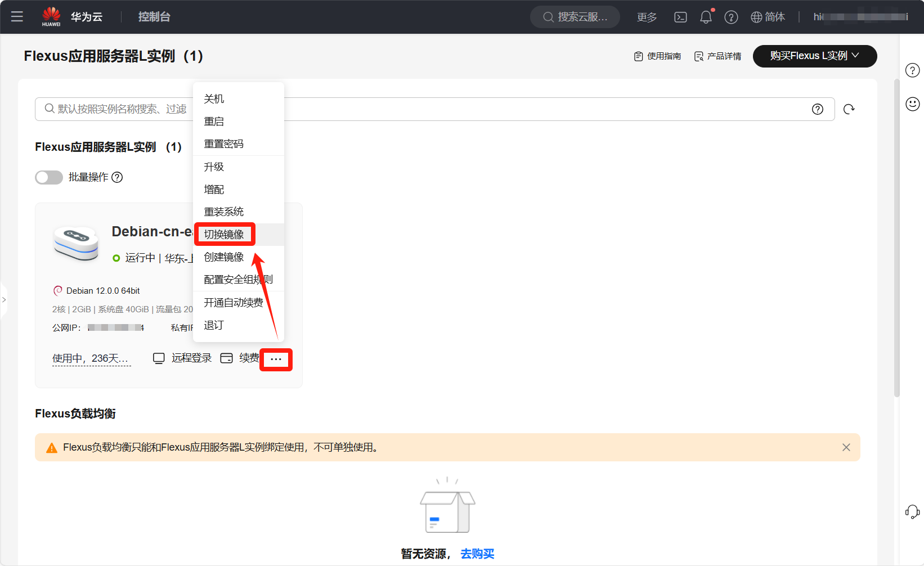
Task: Enable the 批量操作 toggle
Action: [49, 177]
